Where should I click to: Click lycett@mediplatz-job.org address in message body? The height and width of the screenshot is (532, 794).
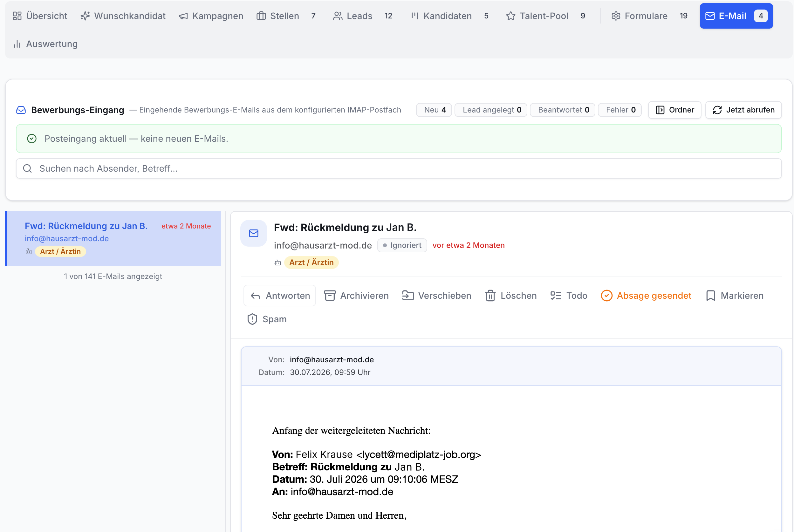pyautogui.click(x=418, y=454)
